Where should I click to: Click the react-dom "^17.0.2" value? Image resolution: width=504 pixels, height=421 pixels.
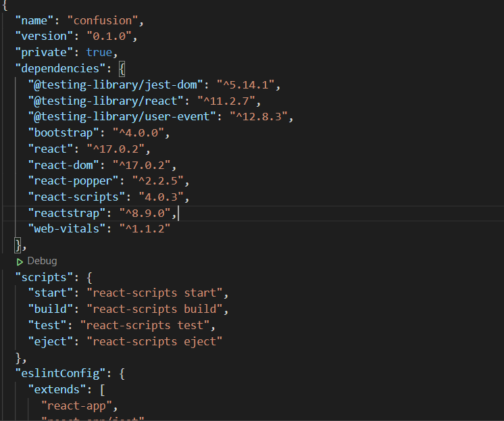[x=142, y=165]
